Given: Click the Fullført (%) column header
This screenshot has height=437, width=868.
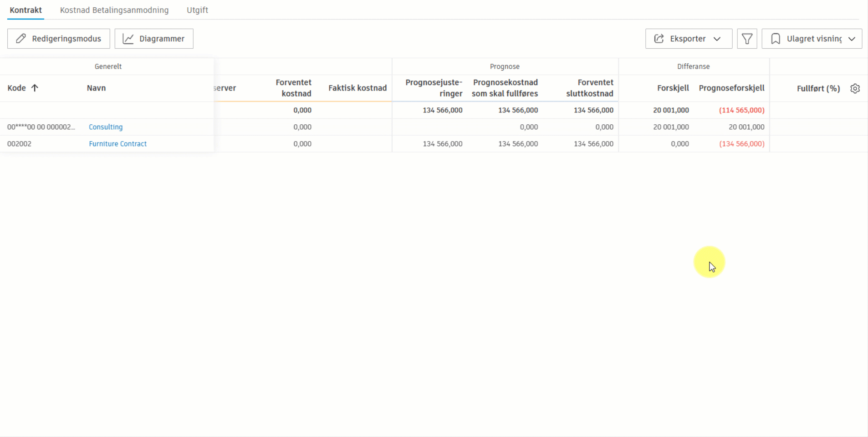Looking at the screenshot, I should pos(818,88).
